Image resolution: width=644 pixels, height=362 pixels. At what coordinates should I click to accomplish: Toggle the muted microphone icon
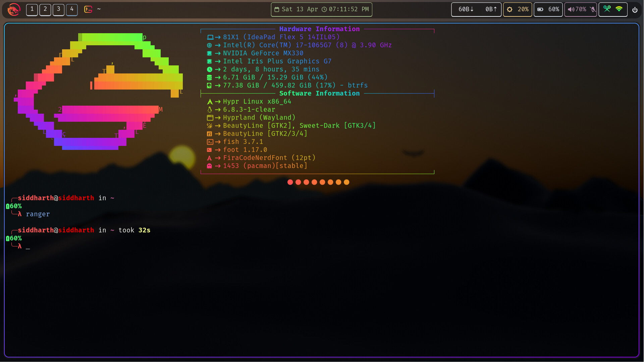click(593, 9)
